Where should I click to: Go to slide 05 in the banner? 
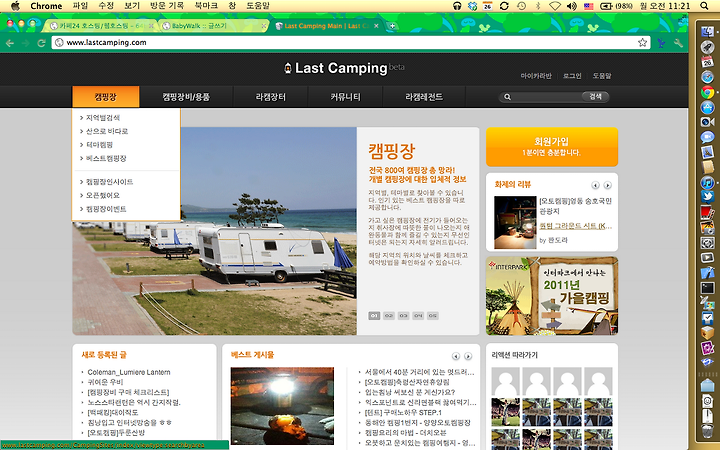pos(433,316)
